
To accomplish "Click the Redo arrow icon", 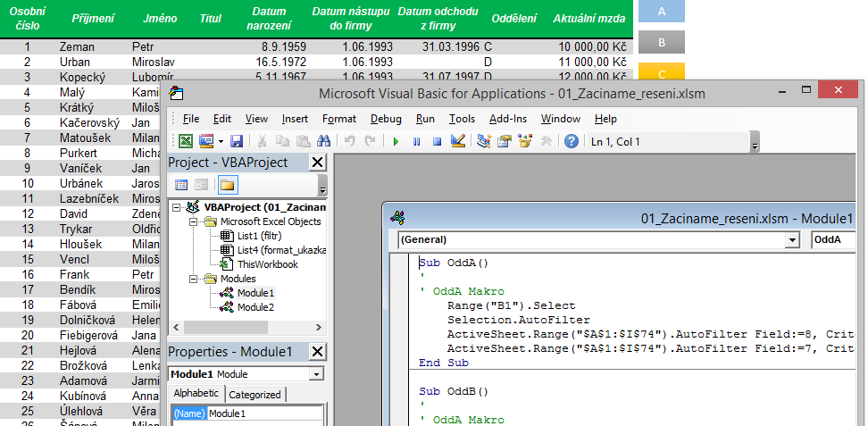I will click(x=369, y=141).
